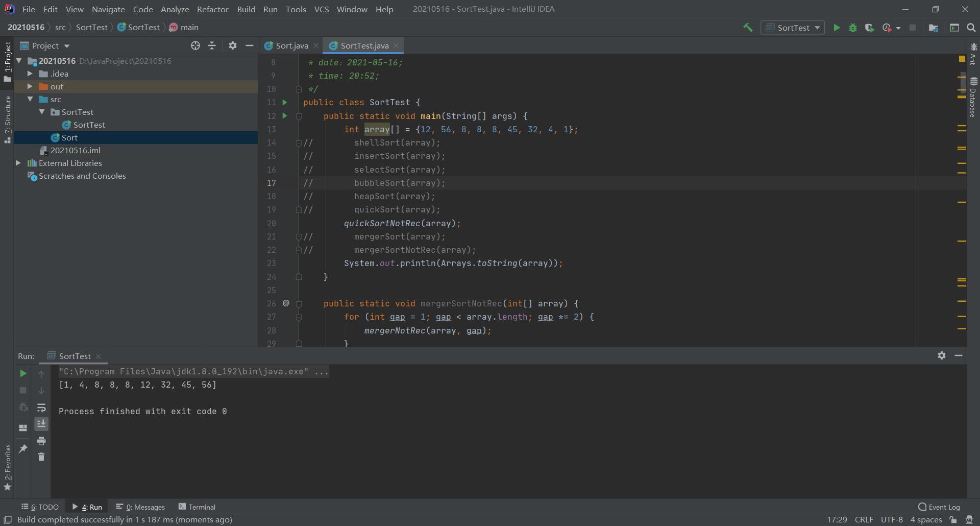Open the File menu

tap(29, 9)
